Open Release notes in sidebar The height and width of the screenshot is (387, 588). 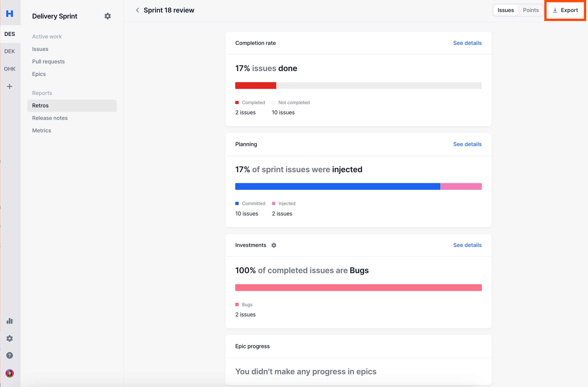(x=50, y=118)
